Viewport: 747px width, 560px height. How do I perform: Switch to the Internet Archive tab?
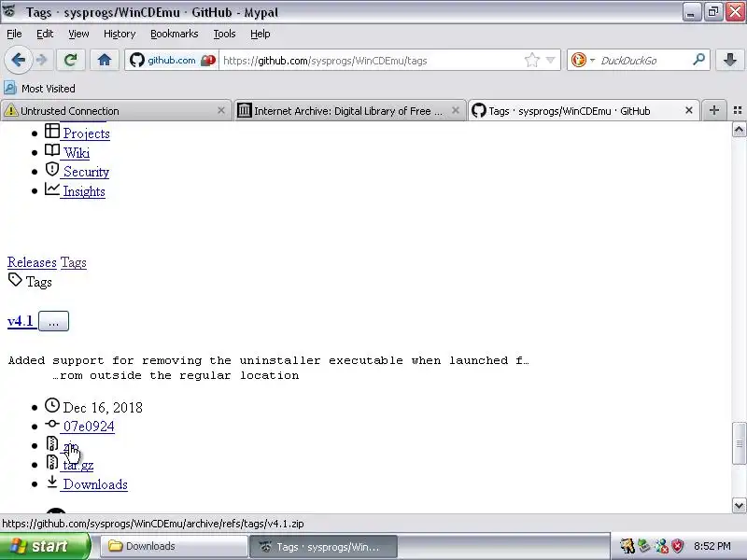(x=349, y=111)
